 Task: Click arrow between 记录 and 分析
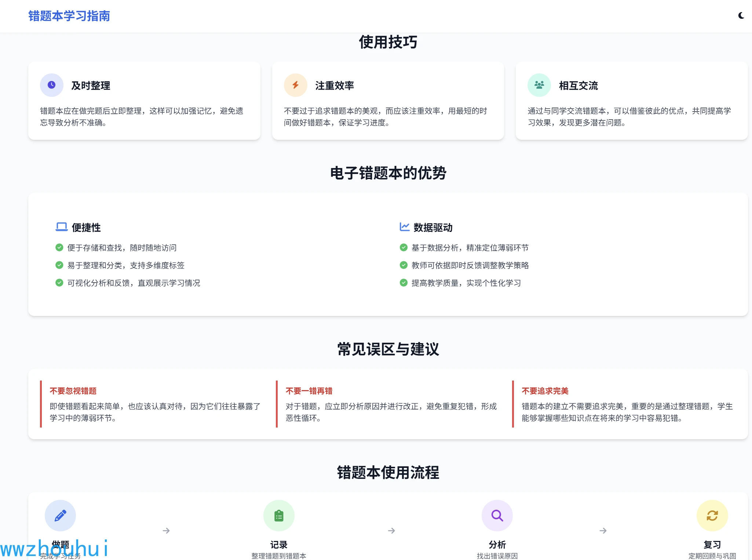[391, 531]
